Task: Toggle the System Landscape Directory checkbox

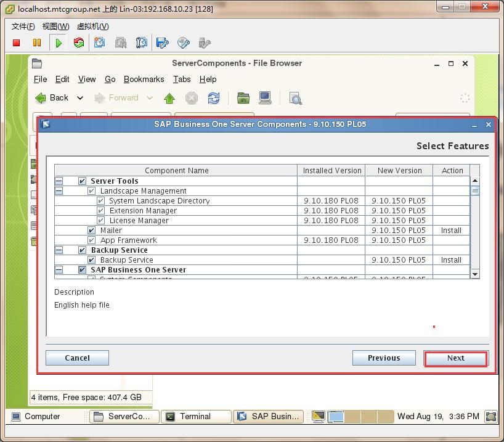Action: pyautogui.click(x=100, y=201)
